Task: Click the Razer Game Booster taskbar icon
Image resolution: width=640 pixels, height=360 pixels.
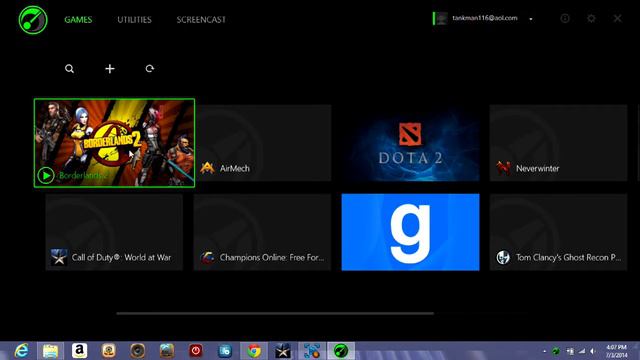Action: (341, 351)
